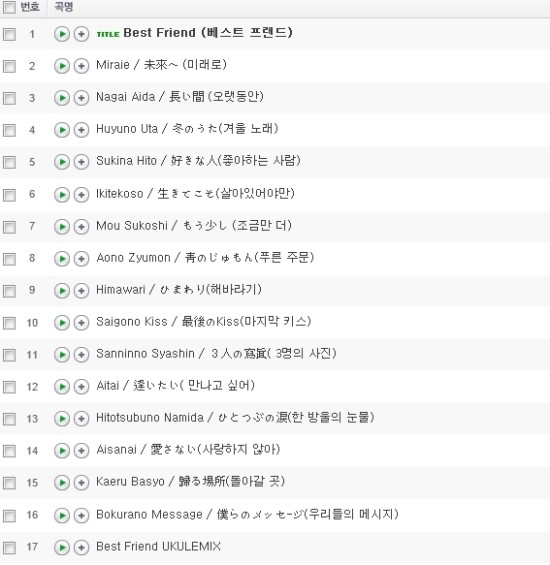The image size is (550, 565).
Task: Tick the checkbox for Bokurano Message
Action: pos(9,516)
